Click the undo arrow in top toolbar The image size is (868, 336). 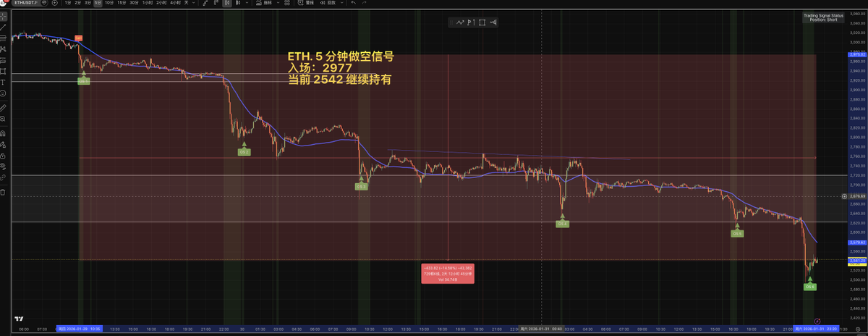click(x=353, y=3)
